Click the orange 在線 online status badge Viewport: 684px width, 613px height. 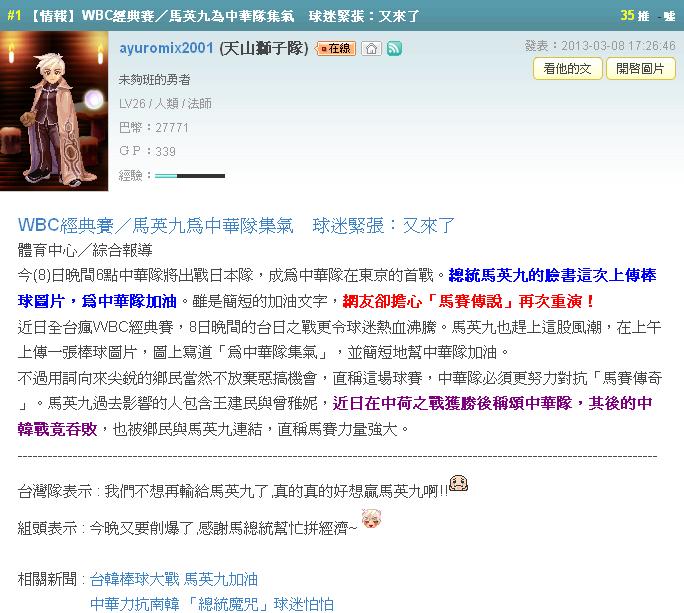pos(335,48)
